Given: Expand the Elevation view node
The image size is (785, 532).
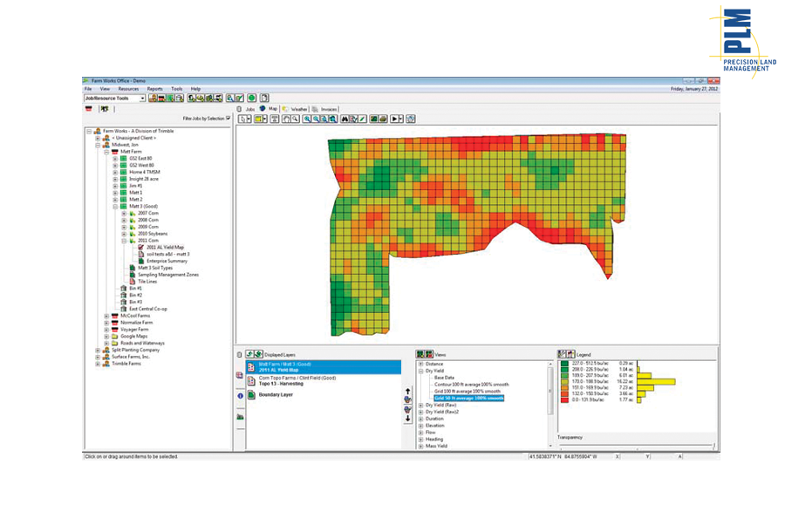Looking at the screenshot, I should click(x=421, y=426).
